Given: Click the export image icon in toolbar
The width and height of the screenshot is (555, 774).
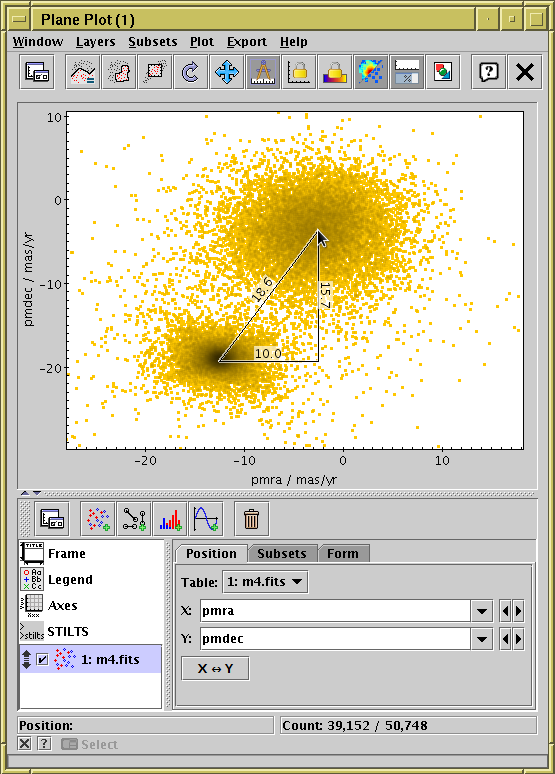Looking at the screenshot, I should pos(443,72).
